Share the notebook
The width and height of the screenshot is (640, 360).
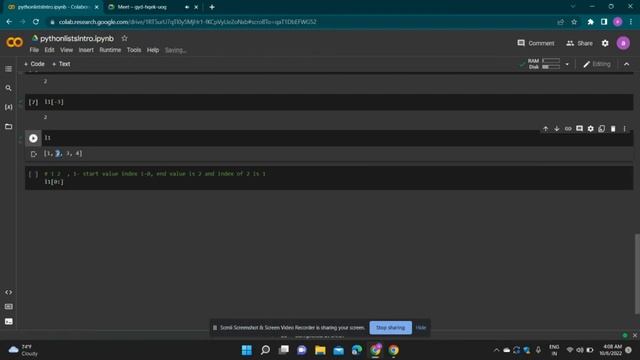pyautogui.click(x=579, y=43)
